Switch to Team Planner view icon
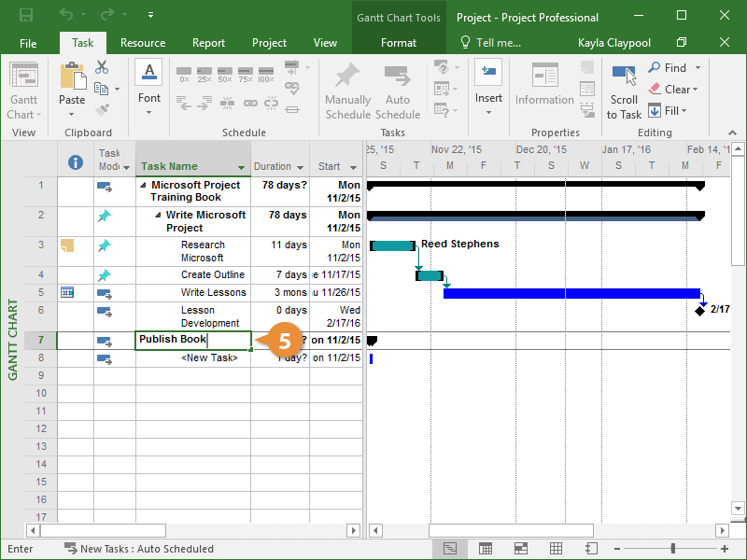The width and height of the screenshot is (747, 560). [520, 549]
